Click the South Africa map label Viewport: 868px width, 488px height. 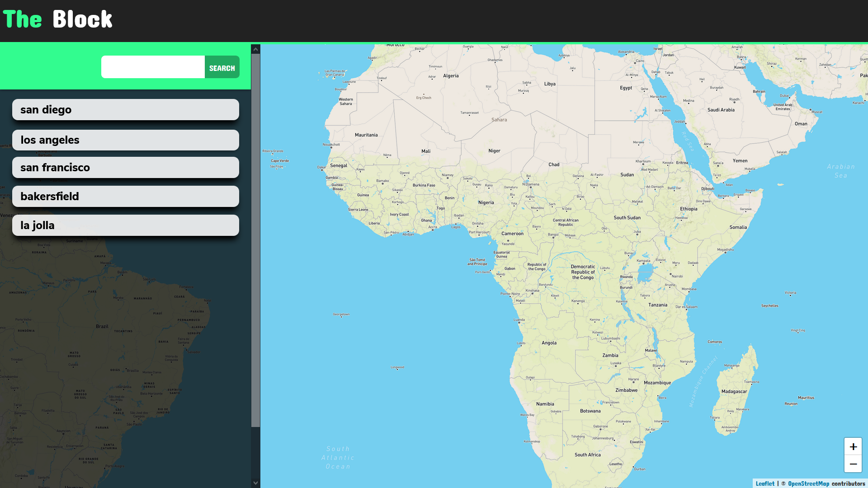tap(587, 455)
